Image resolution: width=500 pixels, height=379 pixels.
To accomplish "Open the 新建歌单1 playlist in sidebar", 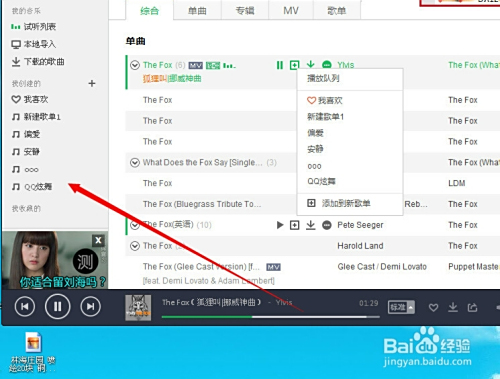I will (36, 117).
